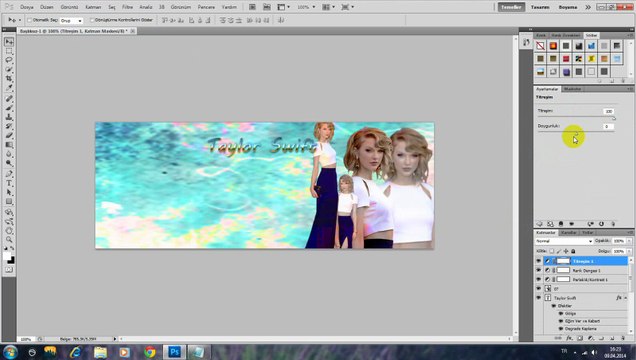
Task: Select the Horizontal Type tool
Action: click(9, 183)
